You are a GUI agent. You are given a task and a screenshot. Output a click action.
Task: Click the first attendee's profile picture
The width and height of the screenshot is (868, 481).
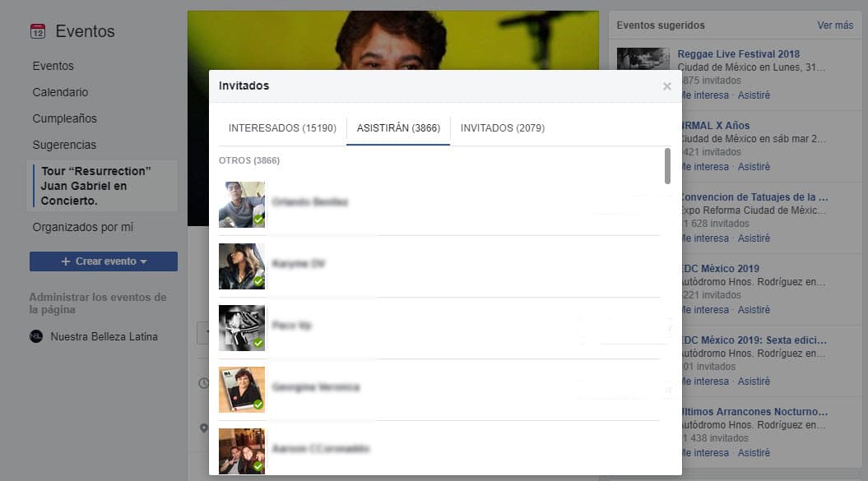pos(242,204)
